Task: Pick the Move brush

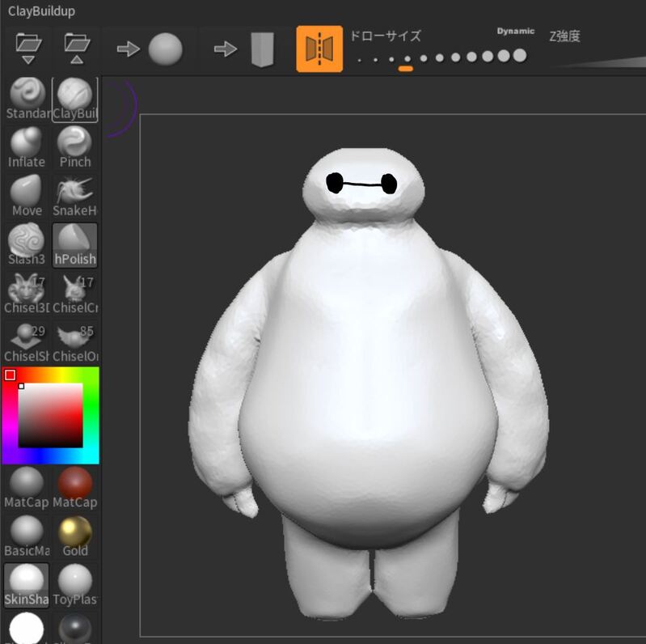Action: [x=27, y=197]
